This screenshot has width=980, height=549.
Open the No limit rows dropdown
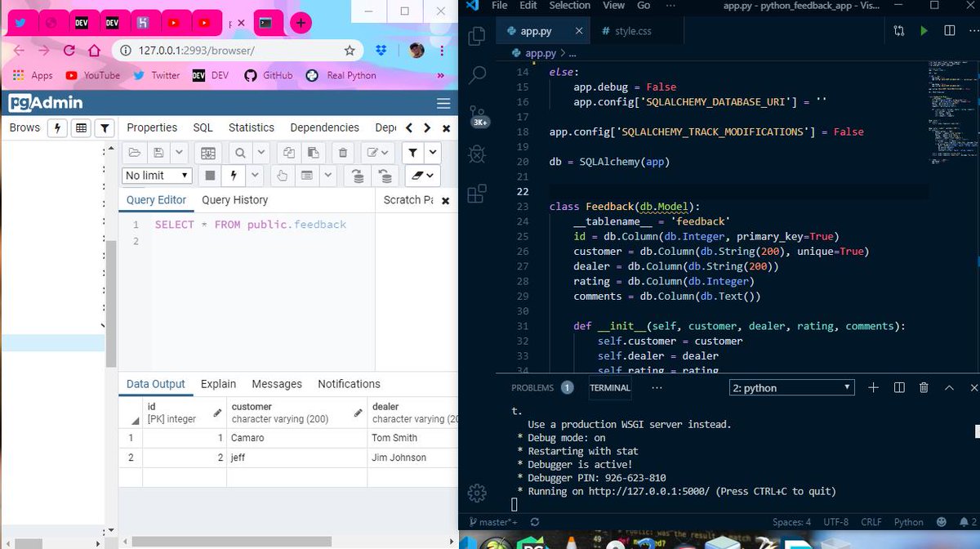[156, 176]
